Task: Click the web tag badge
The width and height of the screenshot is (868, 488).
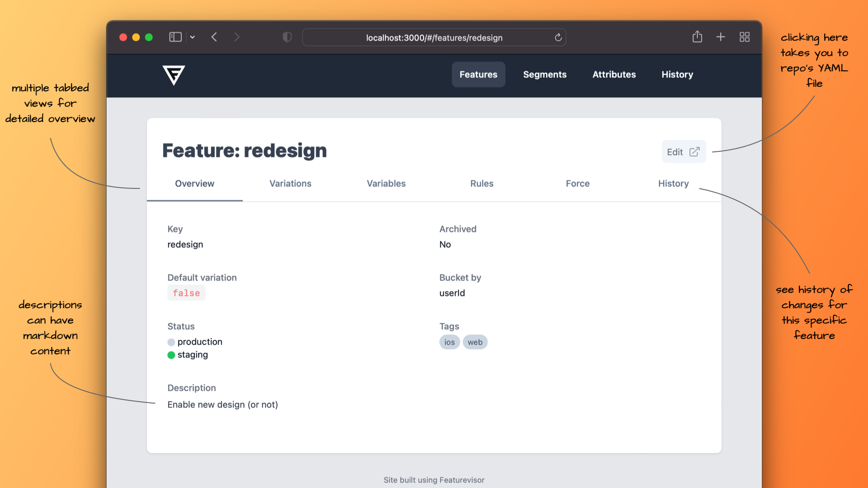Action: [475, 342]
